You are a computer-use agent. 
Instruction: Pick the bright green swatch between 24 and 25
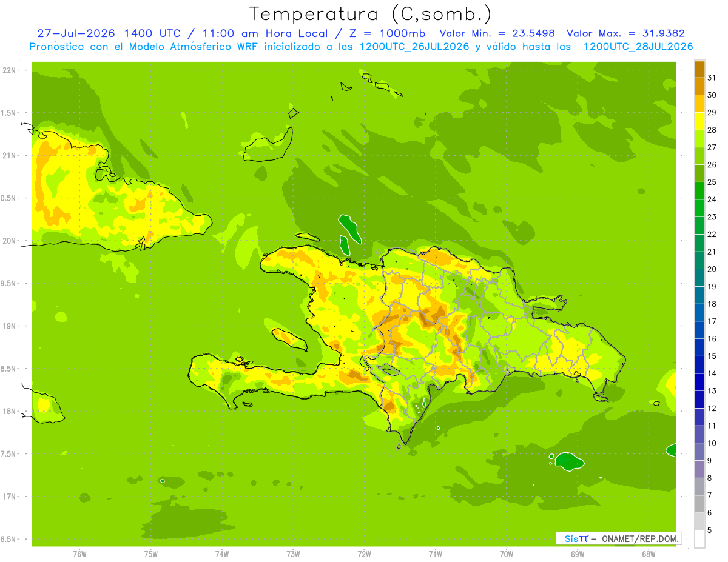click(699, 190)
